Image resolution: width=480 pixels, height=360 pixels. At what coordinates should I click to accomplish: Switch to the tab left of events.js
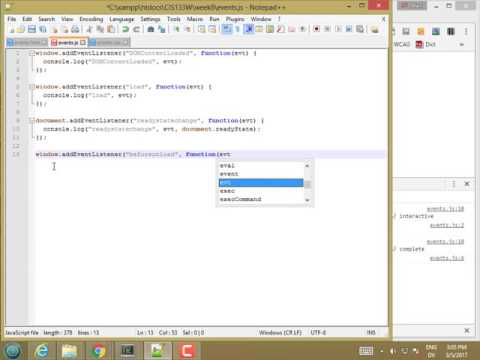27,43
